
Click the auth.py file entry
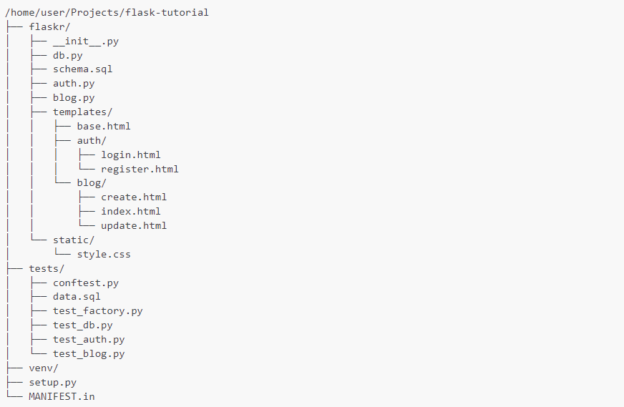point(73,84)
